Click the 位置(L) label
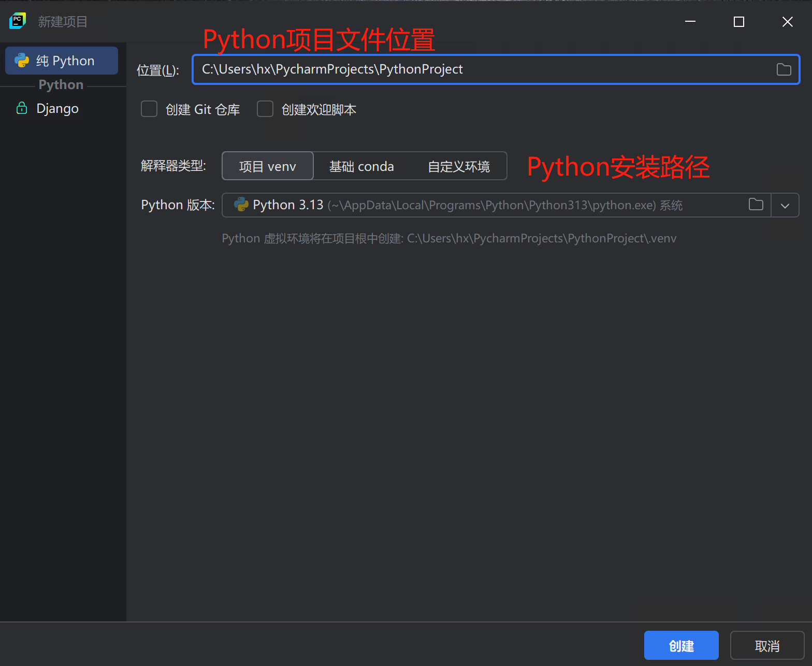Screen dimensions: 812x666 tap(158, 70)
